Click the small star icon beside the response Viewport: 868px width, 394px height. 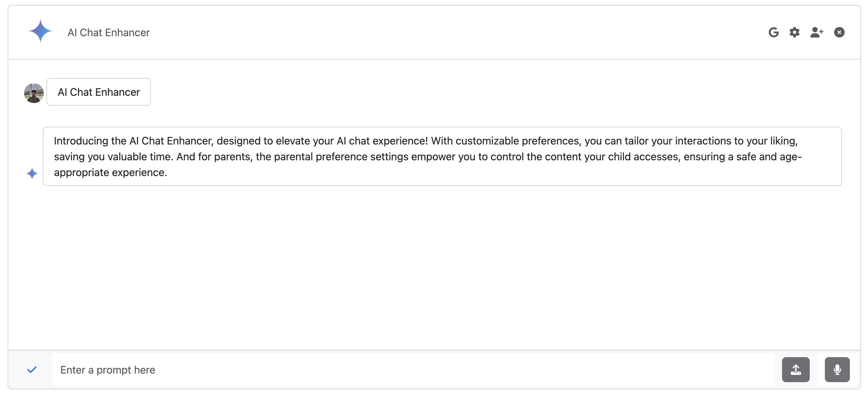32,173
